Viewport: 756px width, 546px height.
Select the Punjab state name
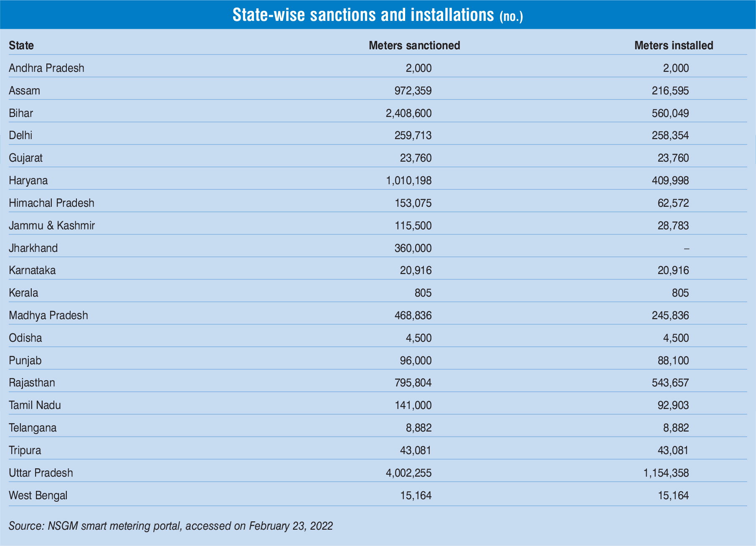(25, 361)
